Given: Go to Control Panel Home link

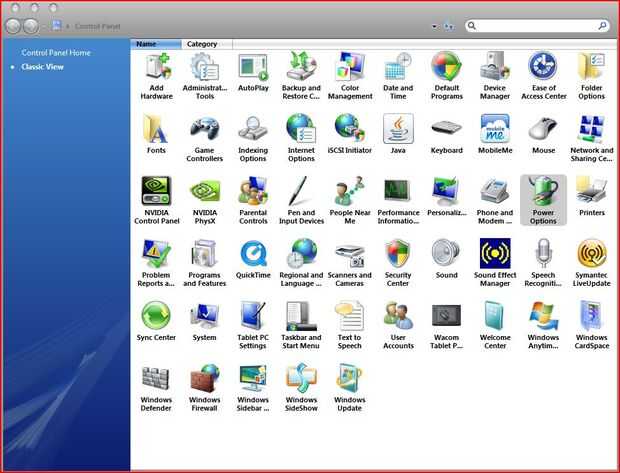Looking at the screenshot, I should point(56,53).
